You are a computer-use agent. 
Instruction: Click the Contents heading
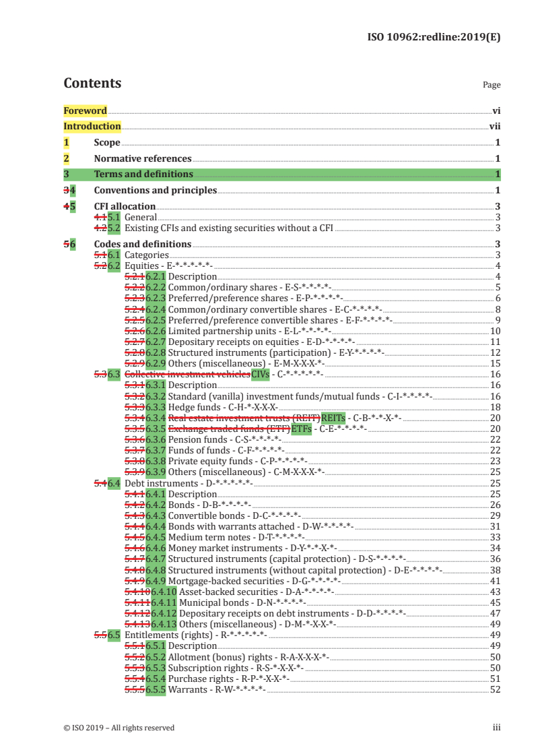(x=92, y=84)
